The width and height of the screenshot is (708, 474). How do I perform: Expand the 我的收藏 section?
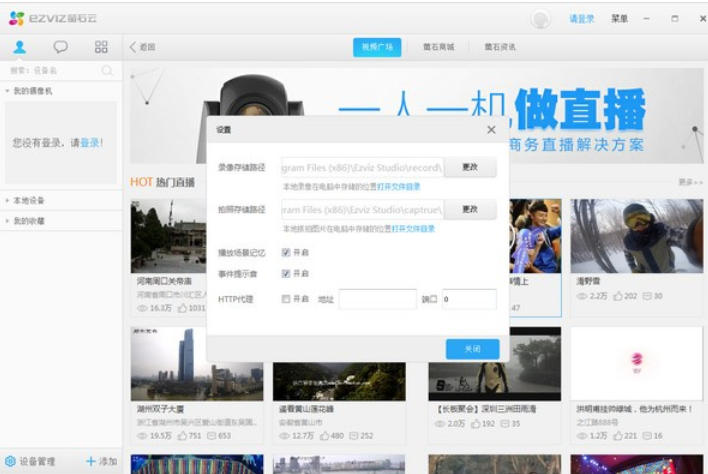(x=9, y=220)
